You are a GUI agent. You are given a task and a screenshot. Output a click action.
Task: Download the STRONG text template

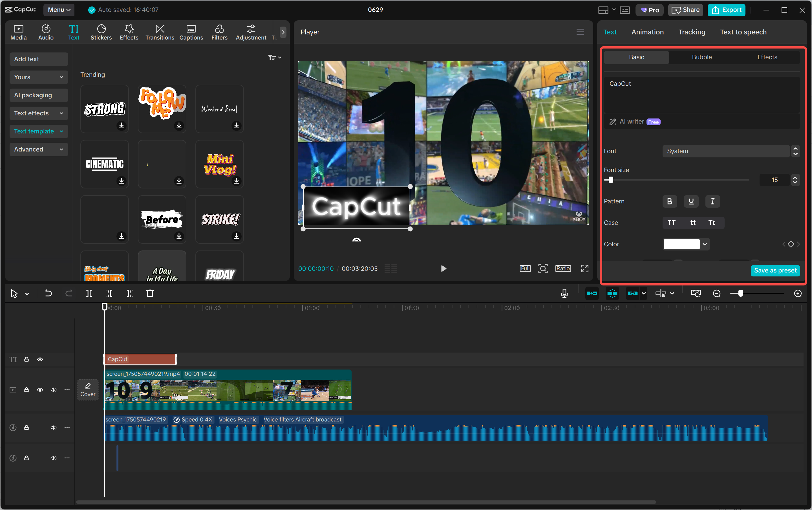(121, 126)
